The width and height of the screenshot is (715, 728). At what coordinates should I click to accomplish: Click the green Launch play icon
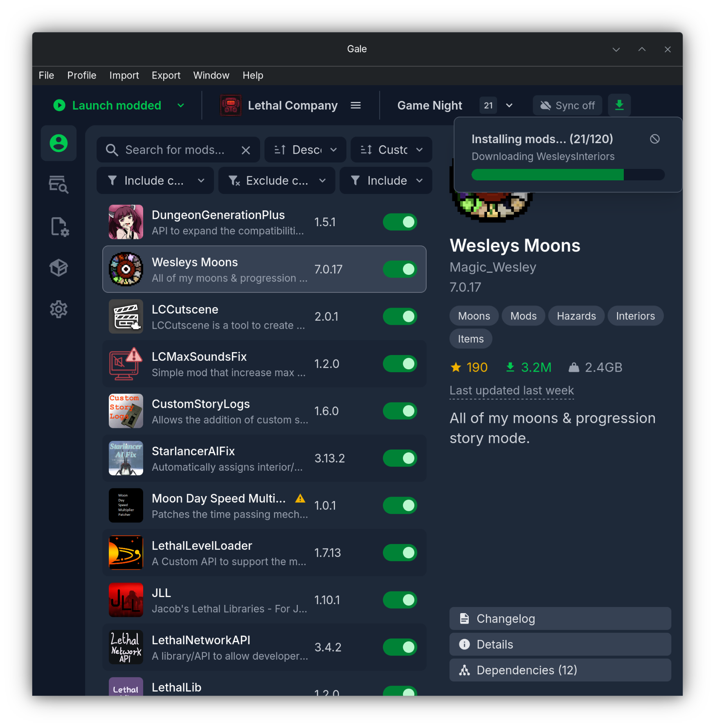(59, 106)
